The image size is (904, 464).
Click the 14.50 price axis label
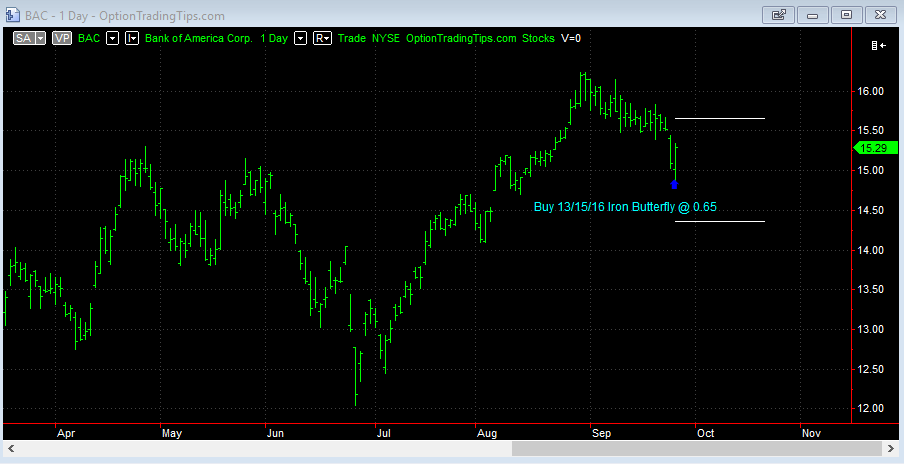(870, 210)
